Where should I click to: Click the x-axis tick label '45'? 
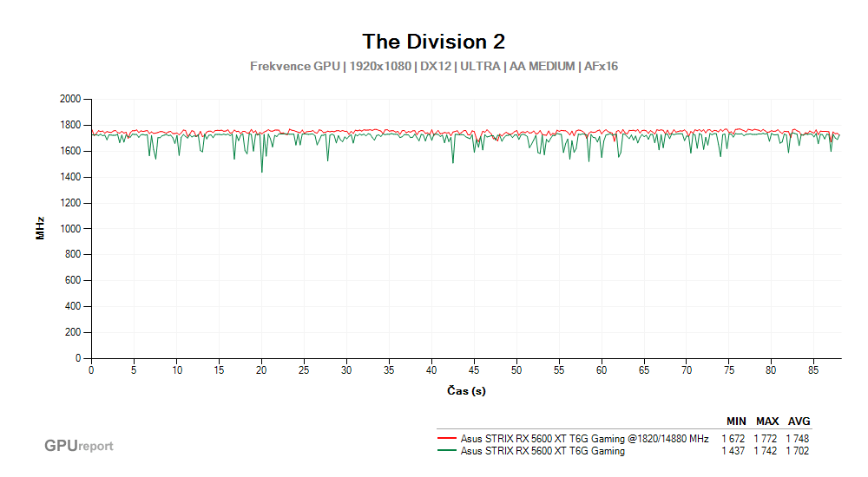[474, 370]
